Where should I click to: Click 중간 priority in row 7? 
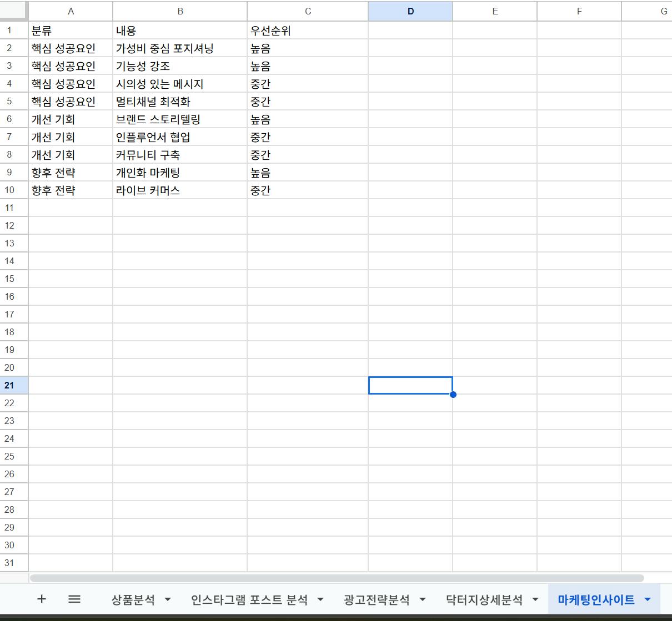point(308,137)
